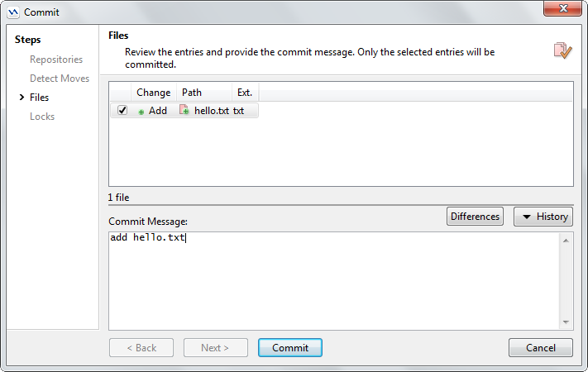Screen dimensions: 588x372
Task: Sort entries by the Ext. column header
Action: click(245, 93)
